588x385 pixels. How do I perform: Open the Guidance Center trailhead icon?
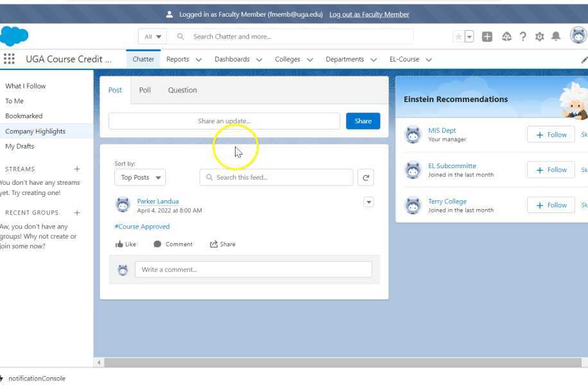pos(506,37)
